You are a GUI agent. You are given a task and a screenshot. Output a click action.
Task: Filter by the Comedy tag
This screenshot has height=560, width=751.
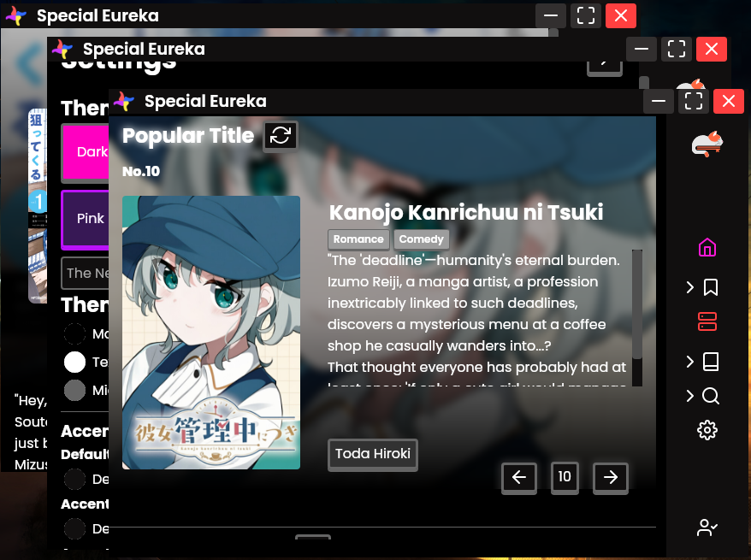(422, 239)
